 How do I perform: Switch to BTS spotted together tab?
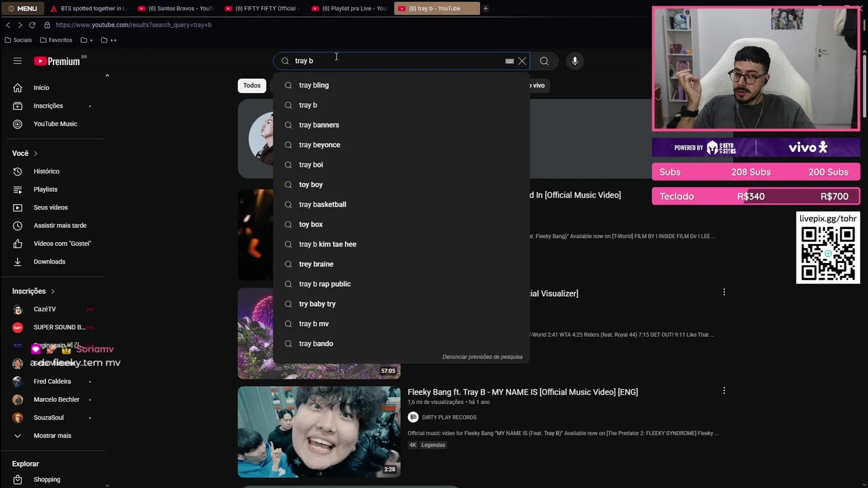pos(88,8)
